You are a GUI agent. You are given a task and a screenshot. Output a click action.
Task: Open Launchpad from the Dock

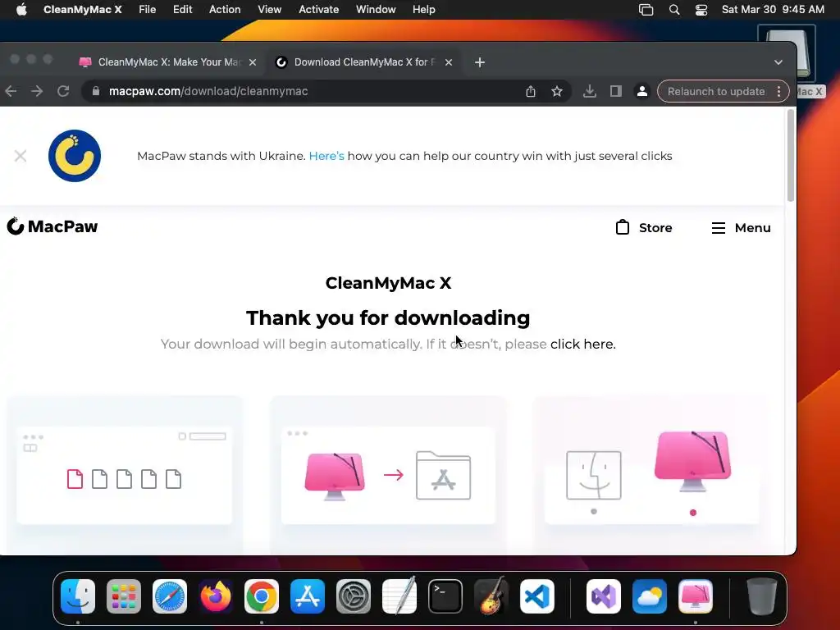[x=124, y=596]
